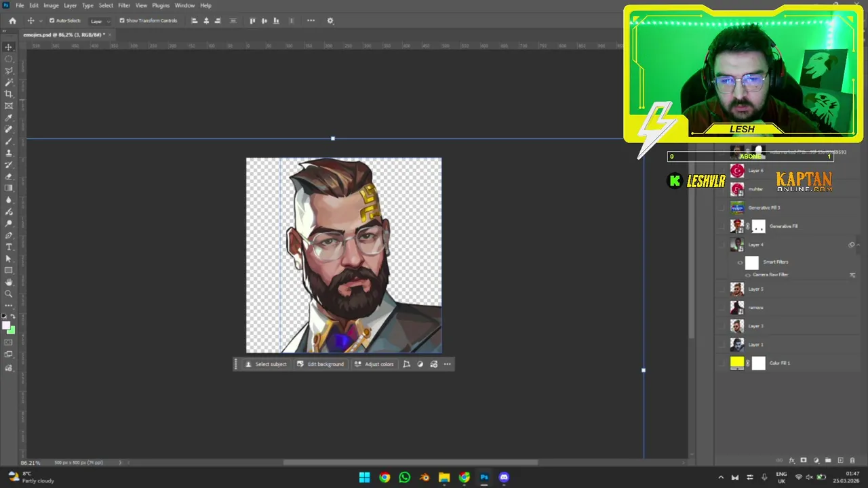This screenshot has width=868, height=488.
Task: Toggle visibility of Layer 4
Action: point(722,245)
